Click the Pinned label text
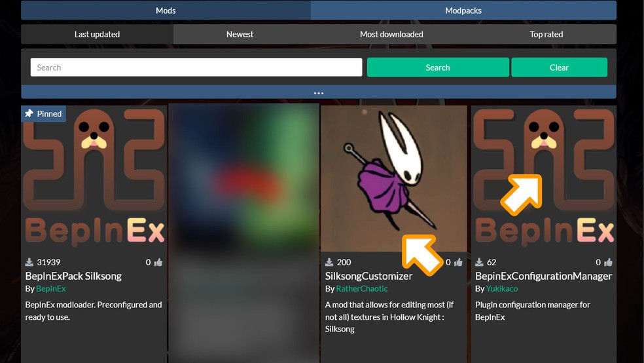The height and width of the screenshot is (363, 644). (49, 113)
